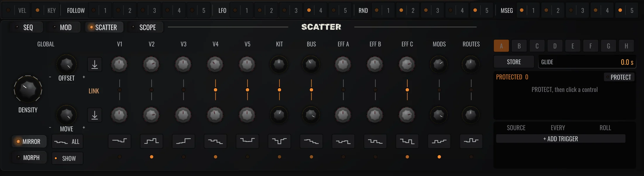The image size is (644, 176).
Task: Toggle the V5 LINK dot
Action: tap(248, 90)
